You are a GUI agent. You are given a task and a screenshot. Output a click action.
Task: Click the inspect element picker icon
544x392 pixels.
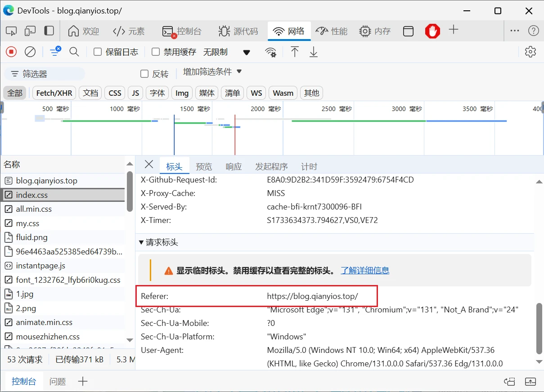[x=11, y=31]
